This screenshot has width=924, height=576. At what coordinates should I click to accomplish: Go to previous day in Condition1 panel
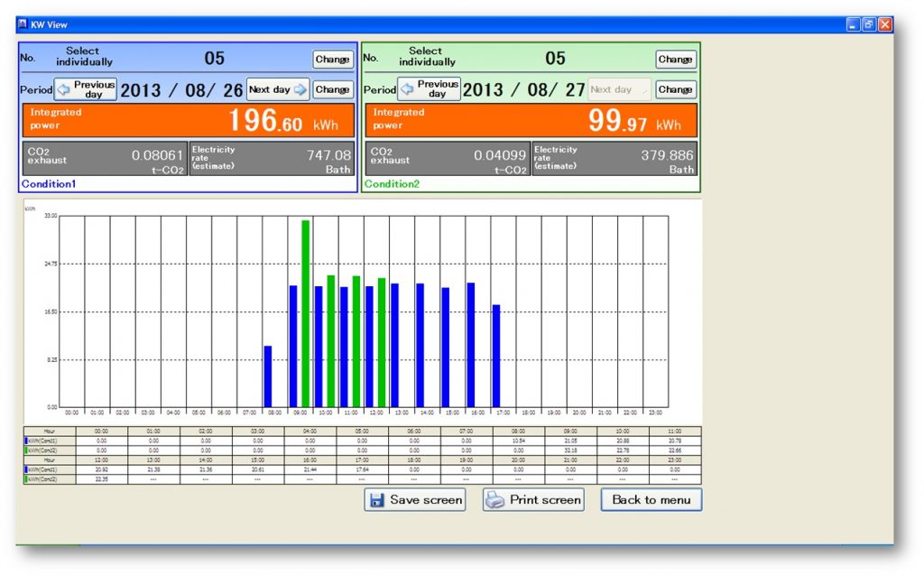tap(87, 89)
